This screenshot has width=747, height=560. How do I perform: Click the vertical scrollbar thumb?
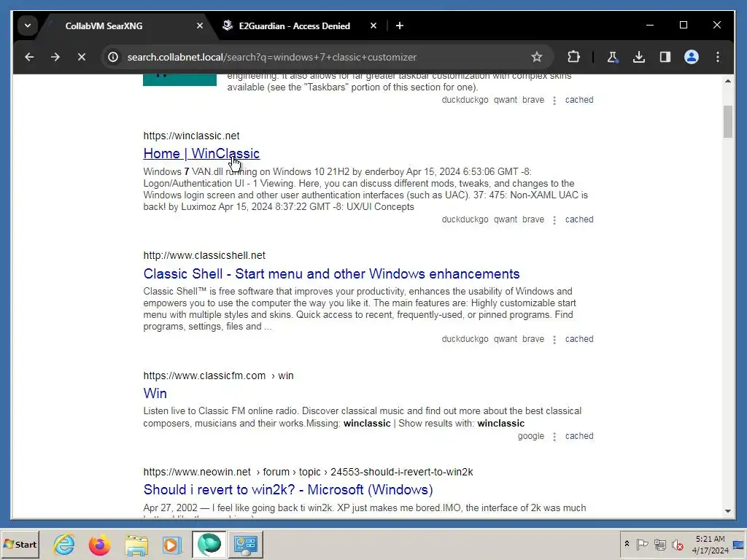click(727, 122)
